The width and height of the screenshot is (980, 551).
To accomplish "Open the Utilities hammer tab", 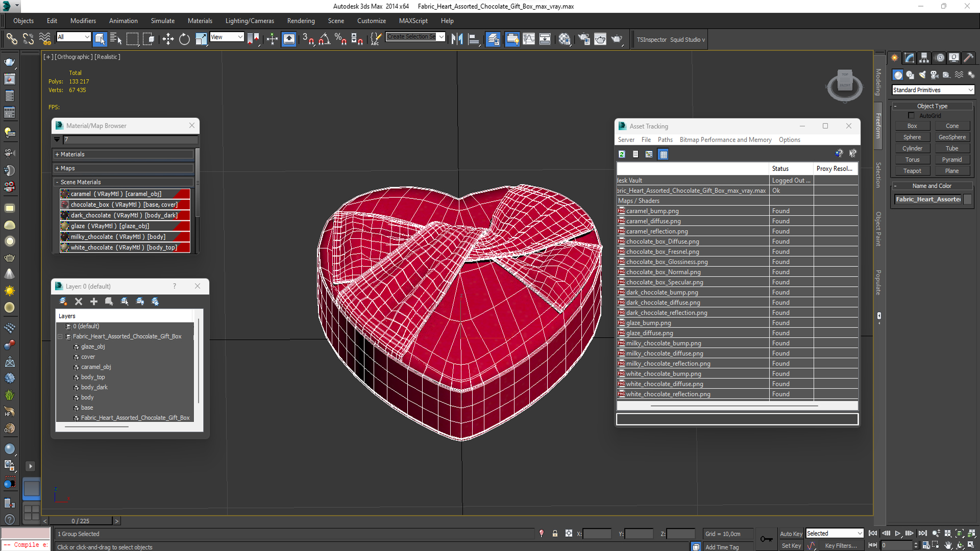I will coord(968,58).
